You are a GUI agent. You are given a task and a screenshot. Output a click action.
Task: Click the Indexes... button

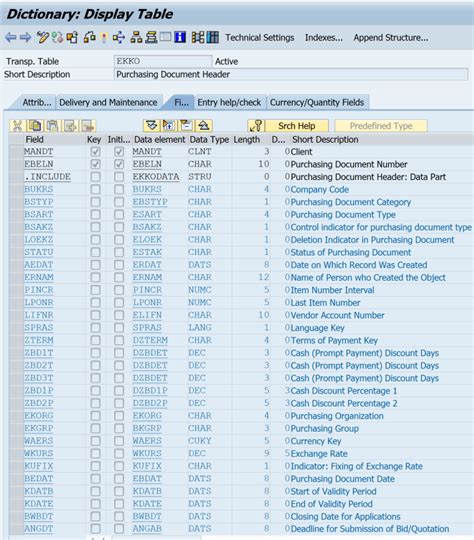[x=324, y=38]
